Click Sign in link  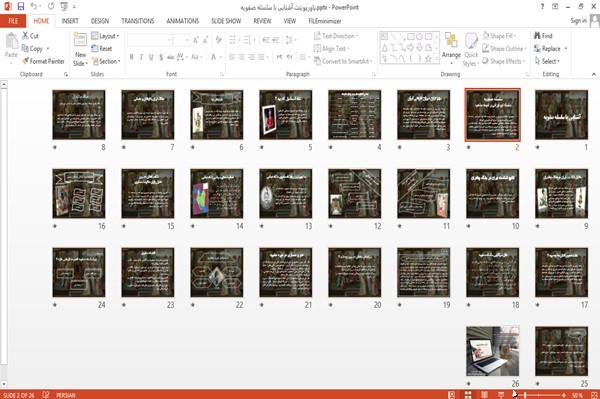(x=578, y=21)
